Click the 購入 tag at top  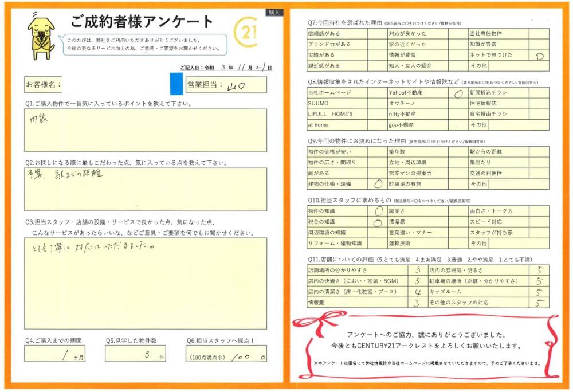click(x=274, y=12)
